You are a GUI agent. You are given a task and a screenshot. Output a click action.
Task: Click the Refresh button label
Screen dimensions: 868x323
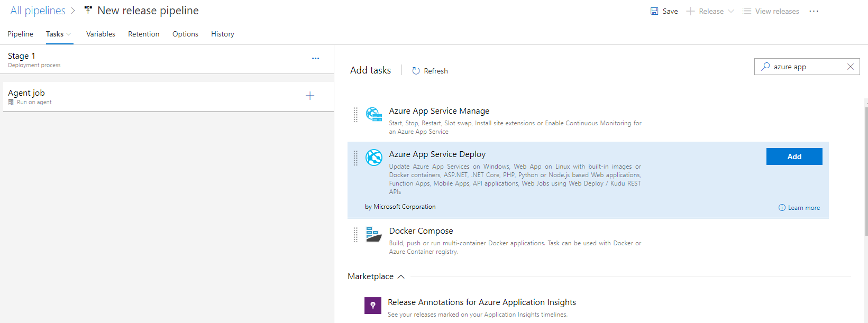[x=436, y=71]
